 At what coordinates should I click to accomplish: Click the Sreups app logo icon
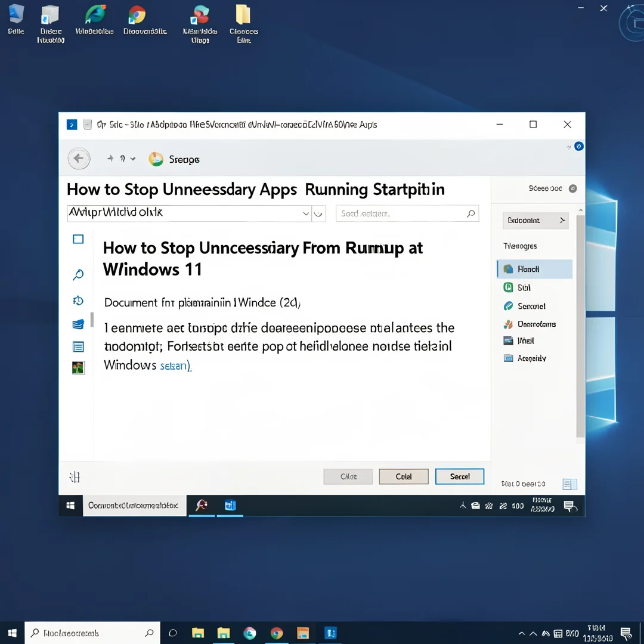pos(156,159)
